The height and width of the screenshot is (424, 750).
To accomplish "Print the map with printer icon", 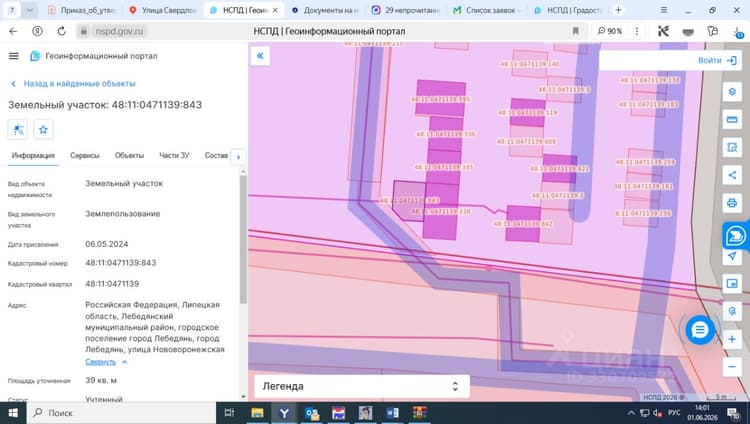I will click(x=732, y=203).
